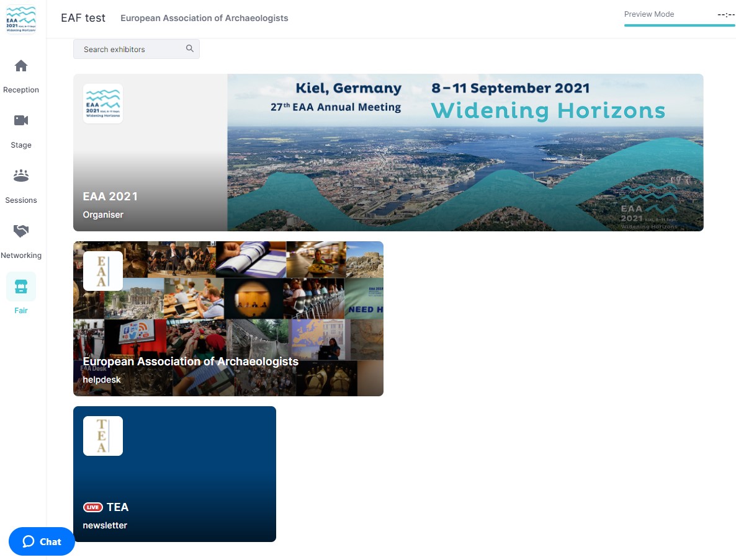Screen dimensions: 736x560
Task: Click the EAF test title
Action: pos(83,18)
